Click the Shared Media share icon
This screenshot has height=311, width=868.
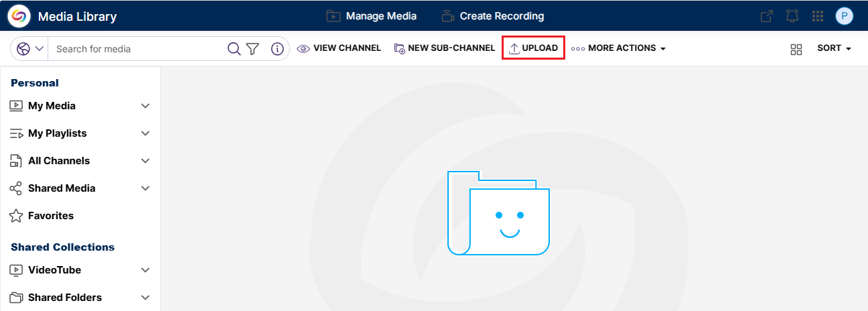(x=16, y=188)
